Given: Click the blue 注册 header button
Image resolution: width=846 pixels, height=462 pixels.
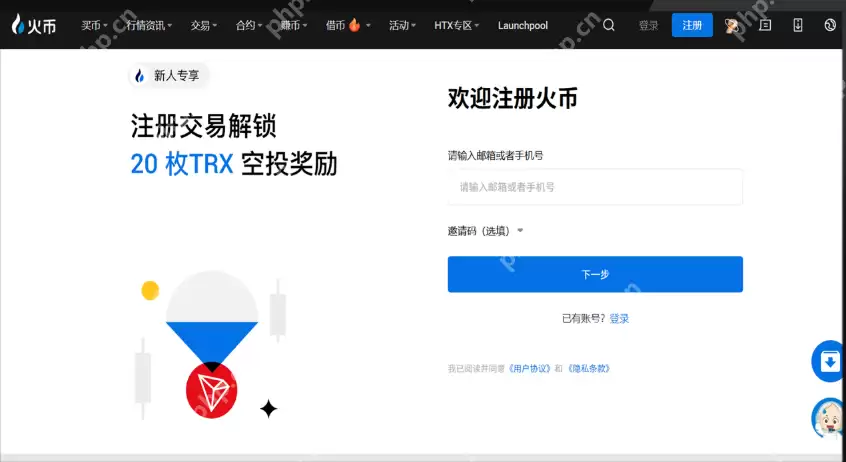Looking at the screenshot, I should [x=692, y=25].
